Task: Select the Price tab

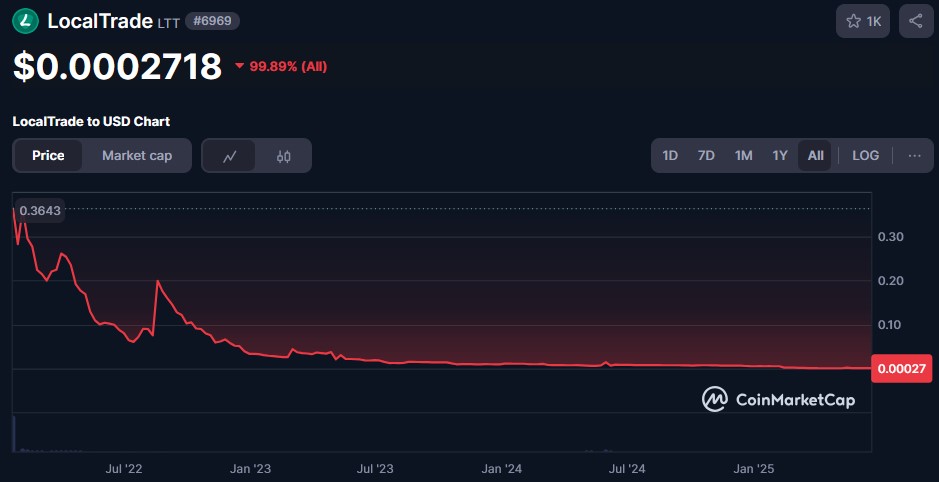Action: [48, 156]
